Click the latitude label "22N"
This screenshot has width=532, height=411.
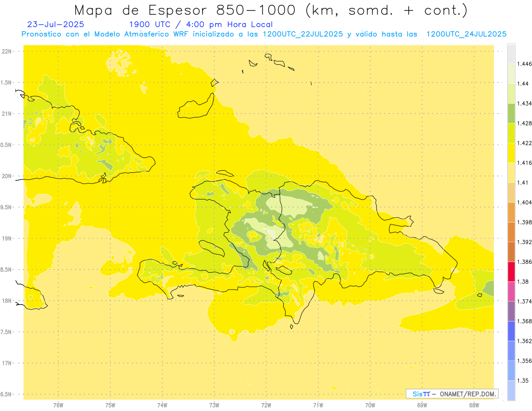[7, 51]
